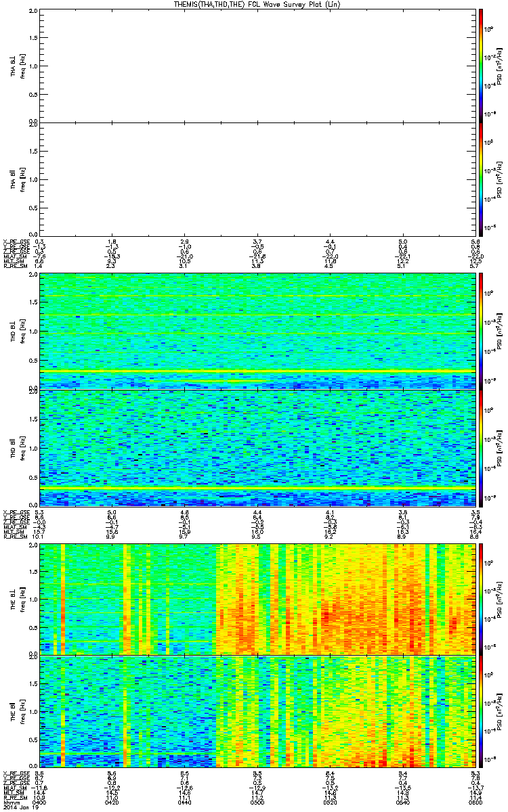Click the MLAT_SM row label under THD panels
The height and width of the screenshot is (812, 508).
15,526
